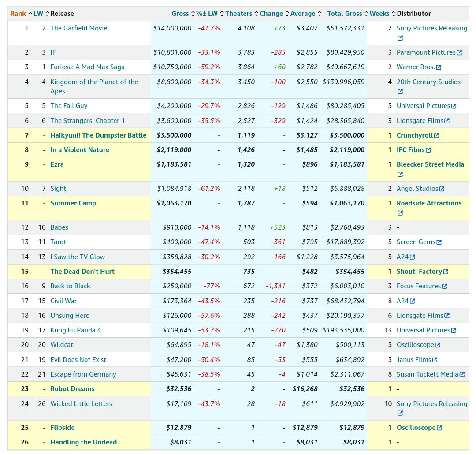
Task: Click external link icon in Unsung Hero row
Action: point(447,316)
